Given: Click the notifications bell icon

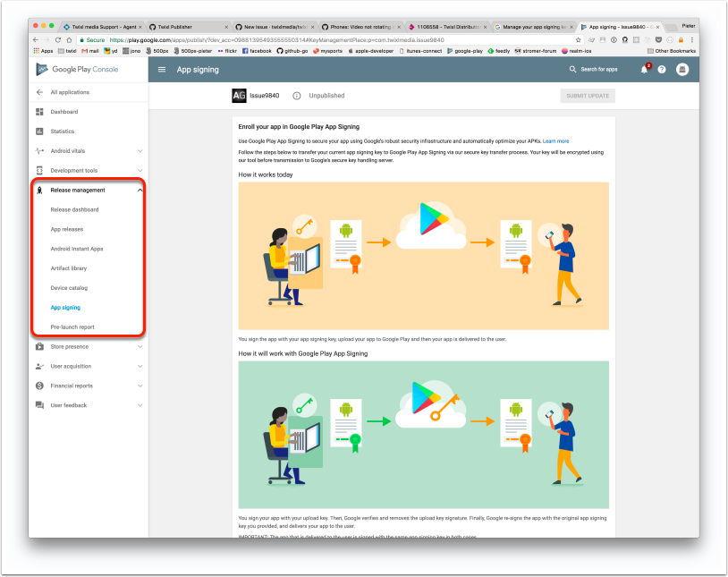Looking at the screenshot, I should pos(645,69).
